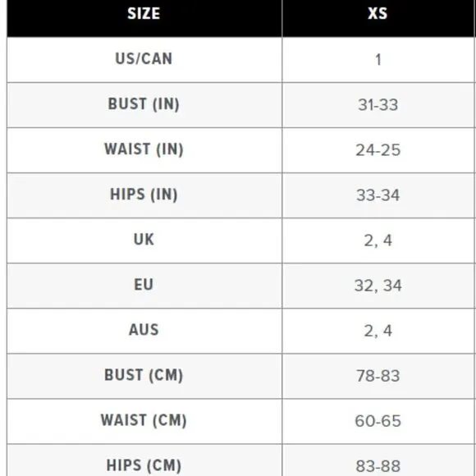
Task: Select the hips value 33-34
Action: coord(378,195)
